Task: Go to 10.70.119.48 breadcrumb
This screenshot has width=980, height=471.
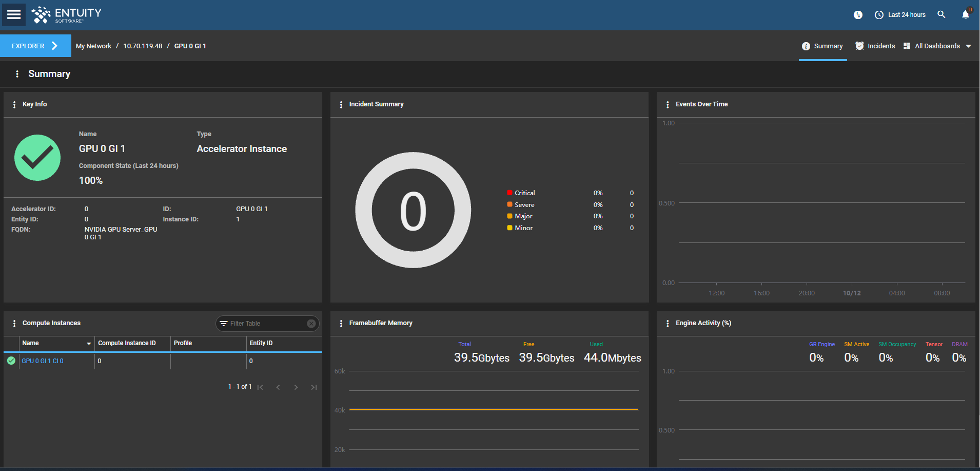Action: coord(143,46)
